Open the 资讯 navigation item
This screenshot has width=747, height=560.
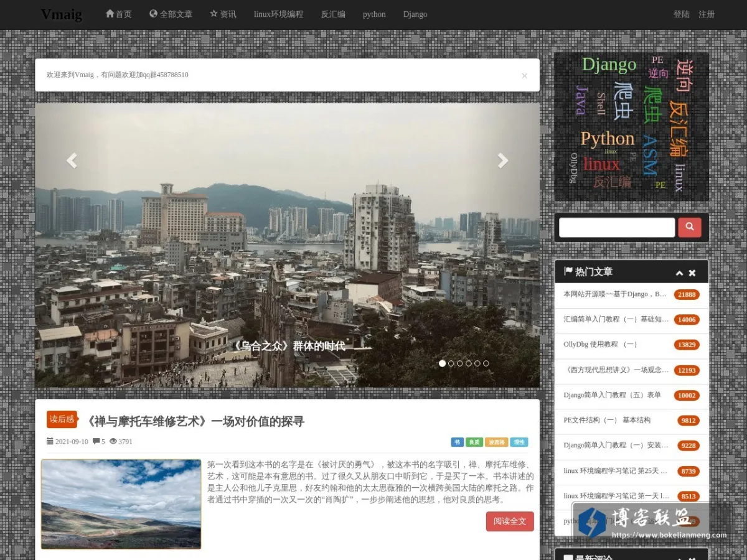click(223, 14)
